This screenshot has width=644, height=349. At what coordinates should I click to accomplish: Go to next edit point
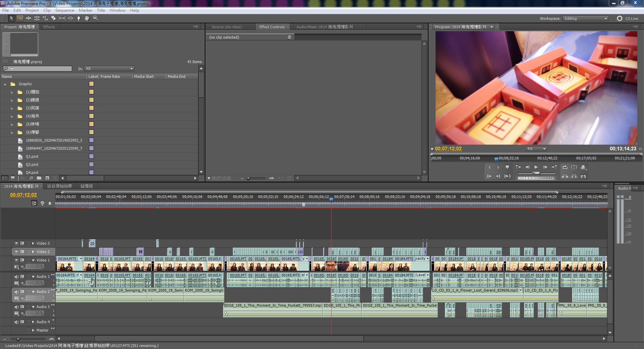click(554, 167)
